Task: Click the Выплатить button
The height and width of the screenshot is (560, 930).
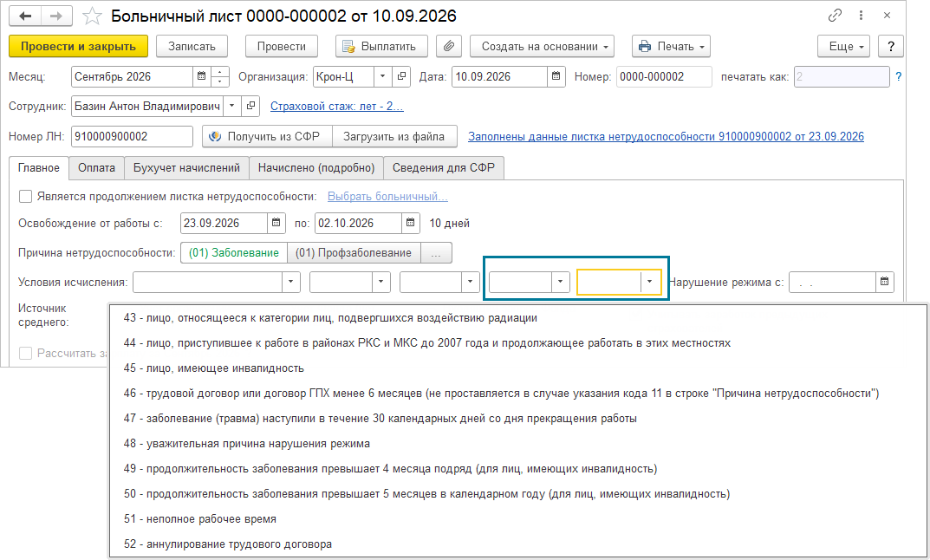Action: pyautogui.click(x=381, y=46)
